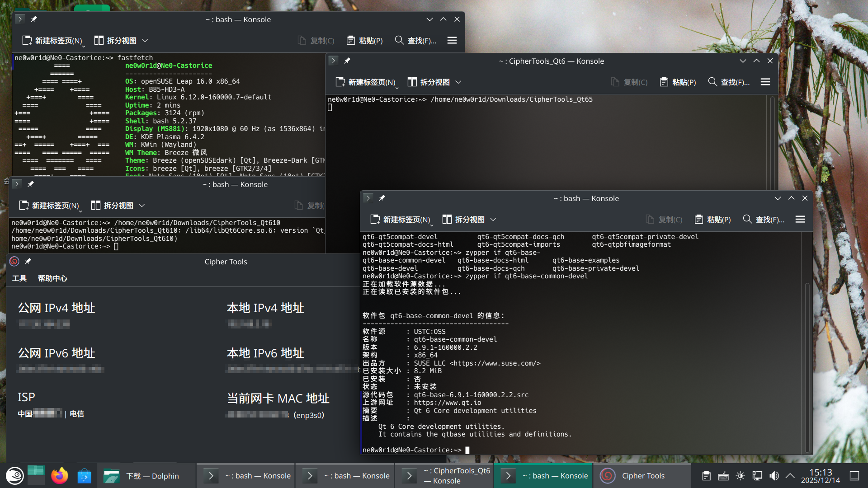868x488 pixels.
Task: Toggle pin on top-left fastfetch Konsole titlebar
Action: pos(34,19)
